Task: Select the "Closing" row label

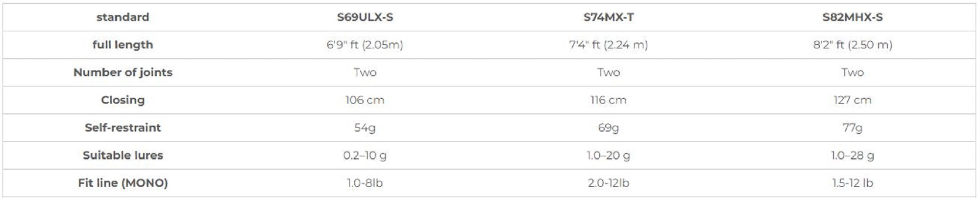Action: [x=122, y=100]
